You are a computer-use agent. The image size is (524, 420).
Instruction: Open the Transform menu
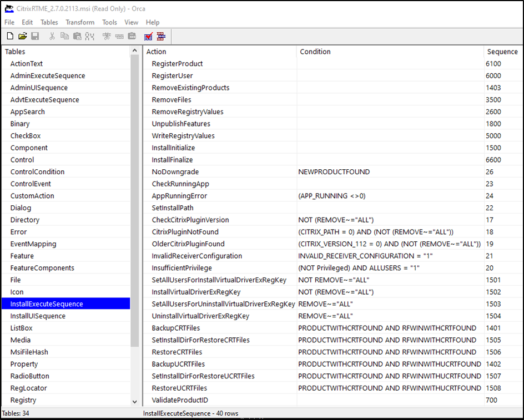[x=80, y=22]
